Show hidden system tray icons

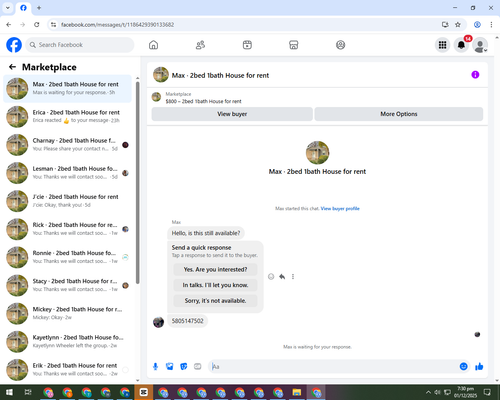point(428,392)
